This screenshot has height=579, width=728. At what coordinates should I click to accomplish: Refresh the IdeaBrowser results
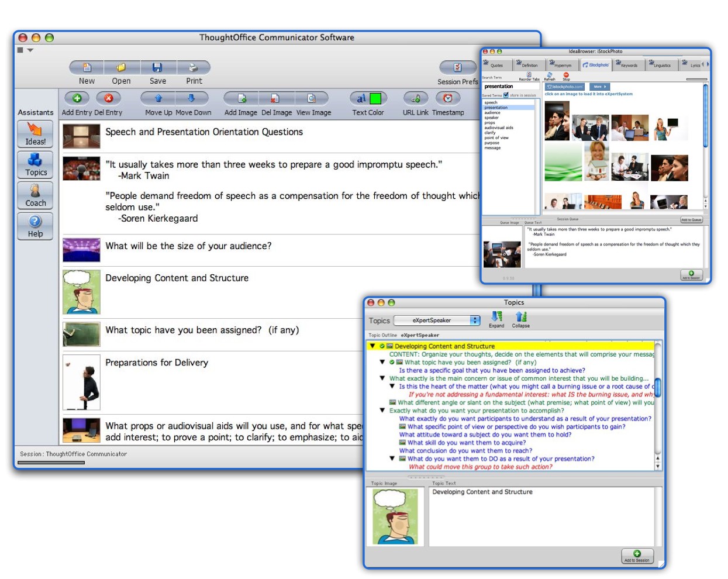click(x=550, y=76)
